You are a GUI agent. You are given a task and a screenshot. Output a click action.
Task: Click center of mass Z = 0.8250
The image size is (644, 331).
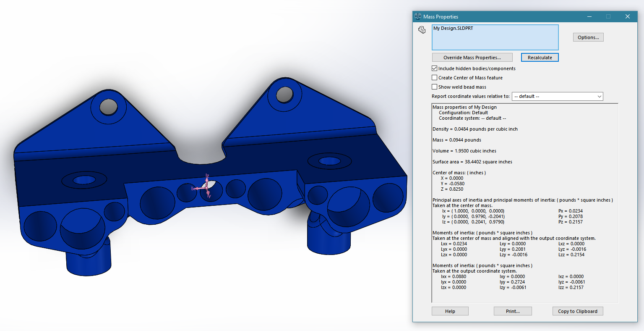point(452,189)
